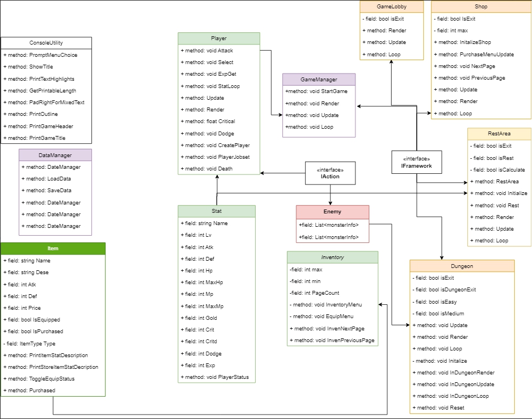The image size is (532, 419).
Task: Click the red Enemy class header
Action: click(333, 212)
